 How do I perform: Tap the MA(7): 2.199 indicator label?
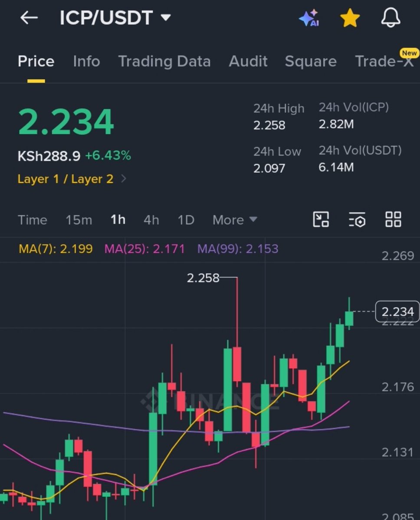(56, 249)
